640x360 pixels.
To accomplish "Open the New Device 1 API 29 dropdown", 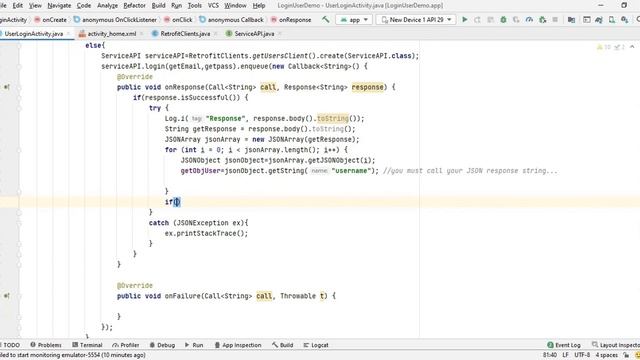I will 416,20.
